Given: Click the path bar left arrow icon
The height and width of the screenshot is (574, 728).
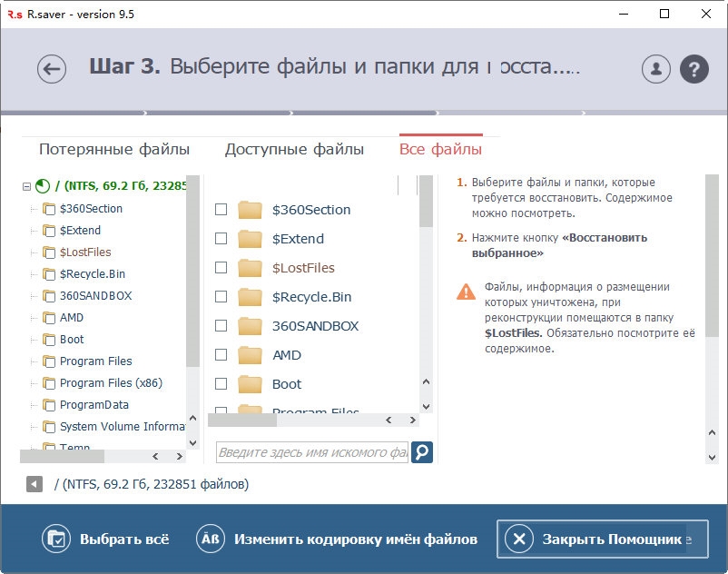Looking at the screenshot, I should pyautogui.click(x=34, y=484).
